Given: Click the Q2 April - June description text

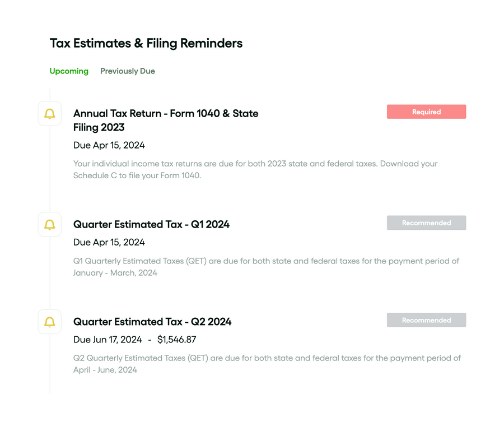Looking at the screenshot, I should tap(267, 364).
